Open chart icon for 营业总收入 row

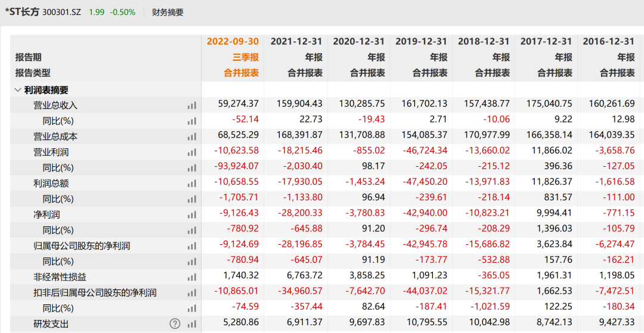[191, 105]
